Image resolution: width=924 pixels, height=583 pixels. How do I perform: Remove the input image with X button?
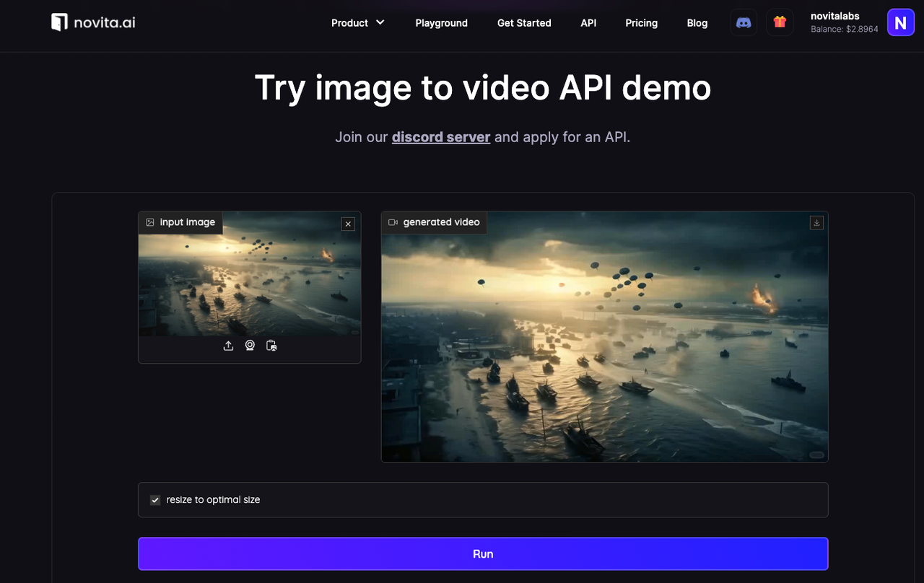click(x=348, y=224)
